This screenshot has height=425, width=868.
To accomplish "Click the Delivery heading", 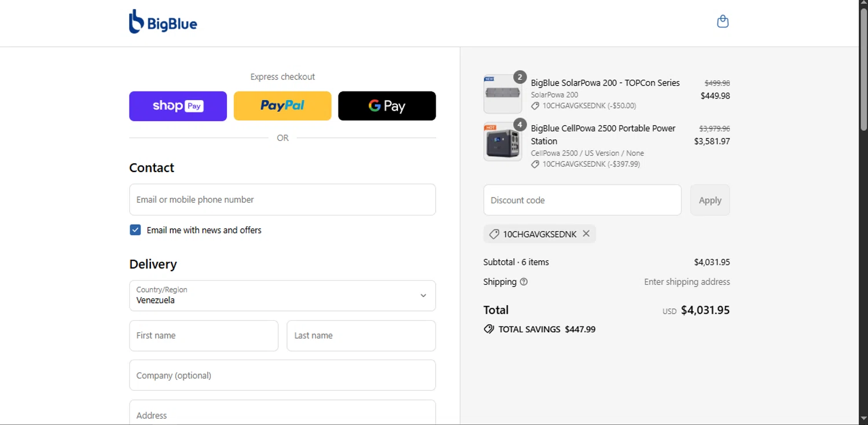I will pyautogui.click(x=153, y=264).
